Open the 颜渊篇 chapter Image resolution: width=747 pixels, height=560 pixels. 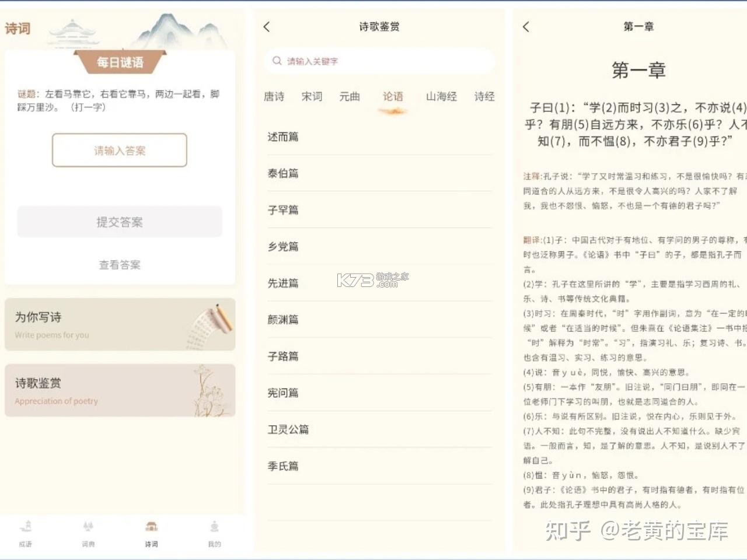point(379,320)
